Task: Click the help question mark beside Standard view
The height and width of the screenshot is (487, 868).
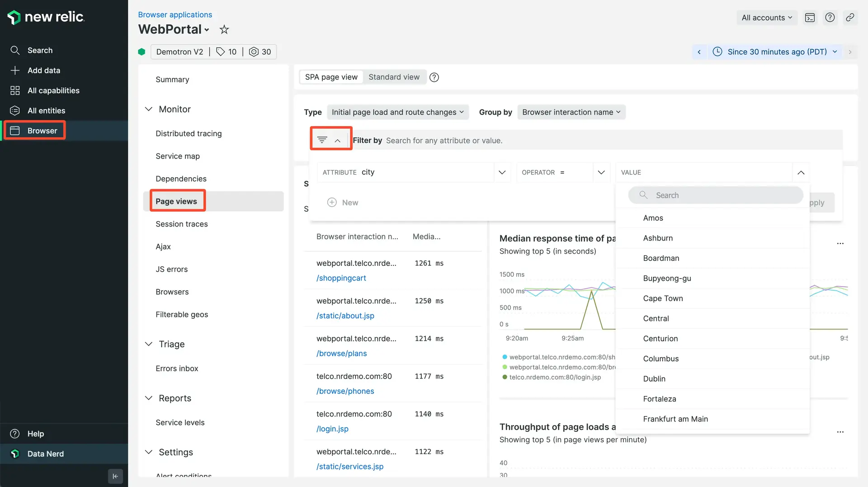Action: (x=434, y=77)
